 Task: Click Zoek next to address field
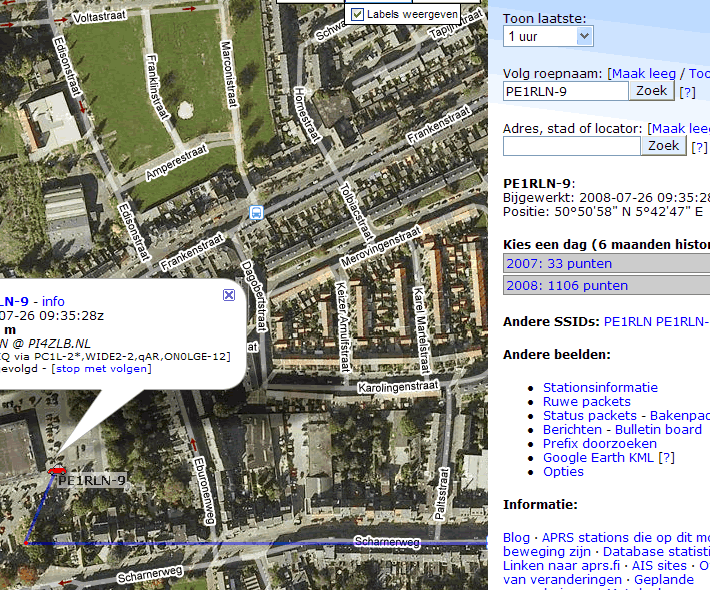pos(663,146)
